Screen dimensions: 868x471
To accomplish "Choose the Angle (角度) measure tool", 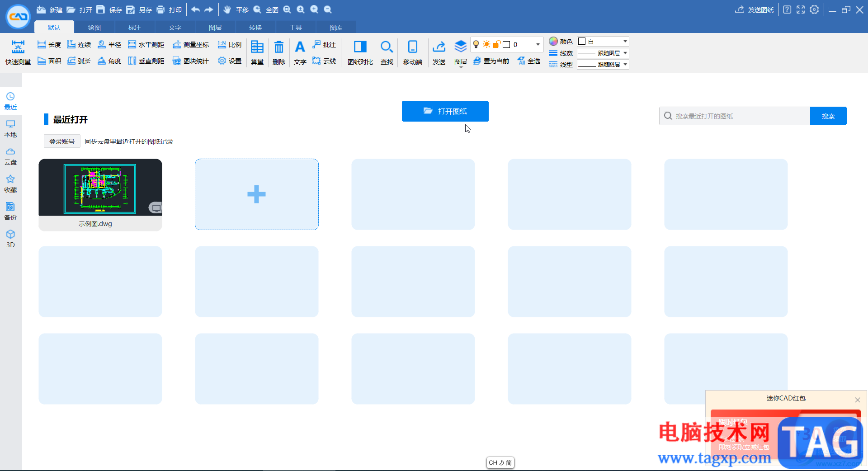I will tap(109, 61).
